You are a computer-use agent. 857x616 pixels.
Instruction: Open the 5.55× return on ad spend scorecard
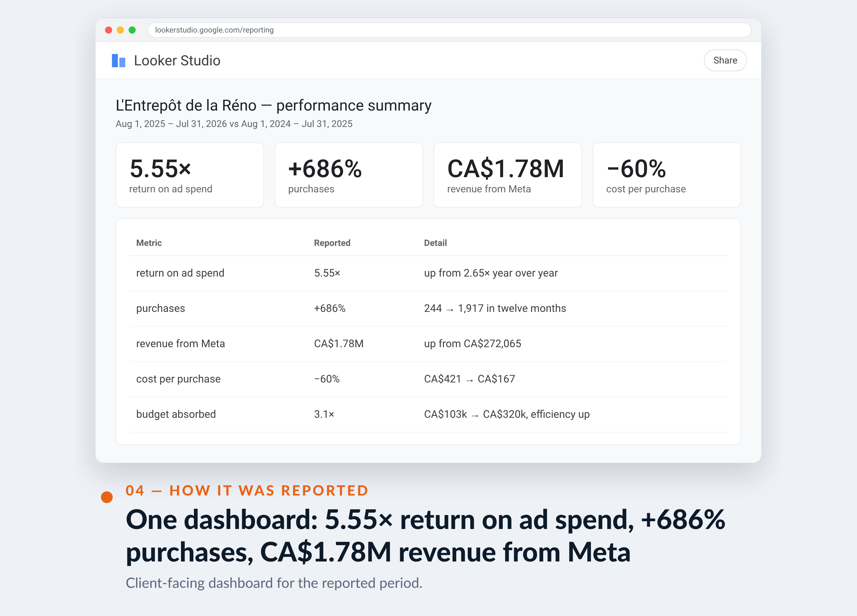pyautogui.click(x=190, y=175)
